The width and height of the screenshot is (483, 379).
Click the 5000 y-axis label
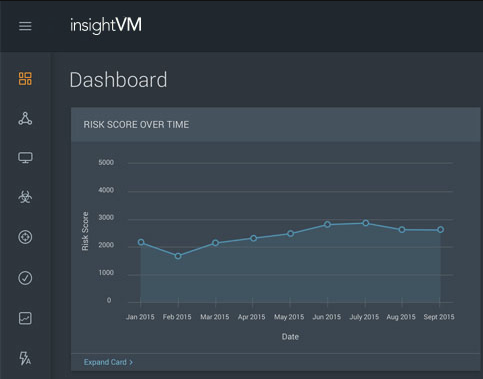click(x=106, y=162)
